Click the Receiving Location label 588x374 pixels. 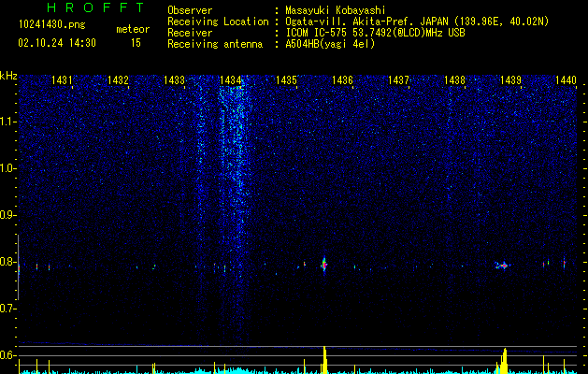[218, 22]
